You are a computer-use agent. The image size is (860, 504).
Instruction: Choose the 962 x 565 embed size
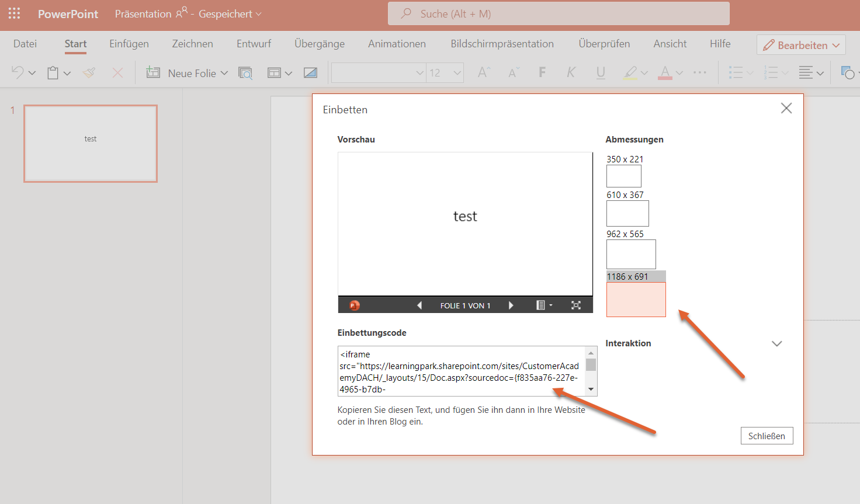[x=631, y=254]
